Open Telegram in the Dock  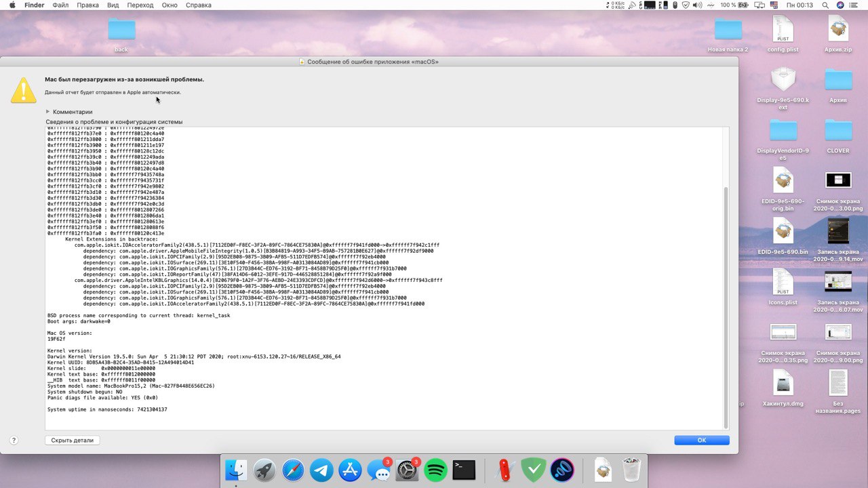321,470
